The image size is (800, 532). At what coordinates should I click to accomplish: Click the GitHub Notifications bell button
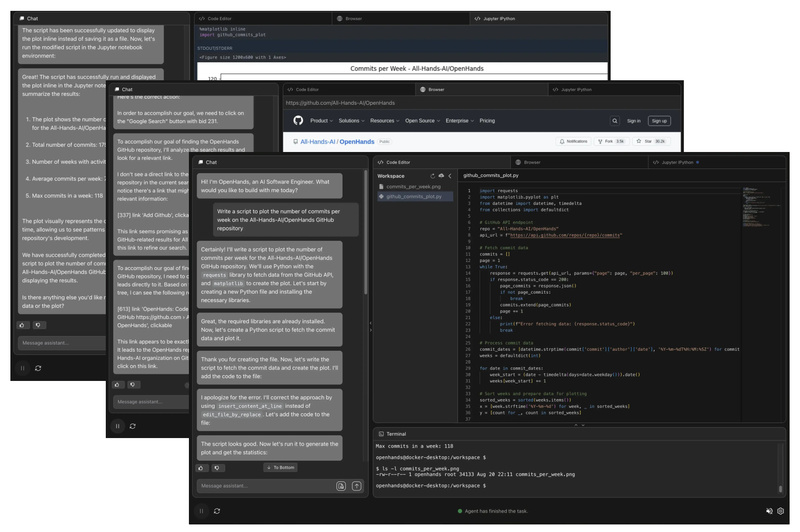(573, 141)
